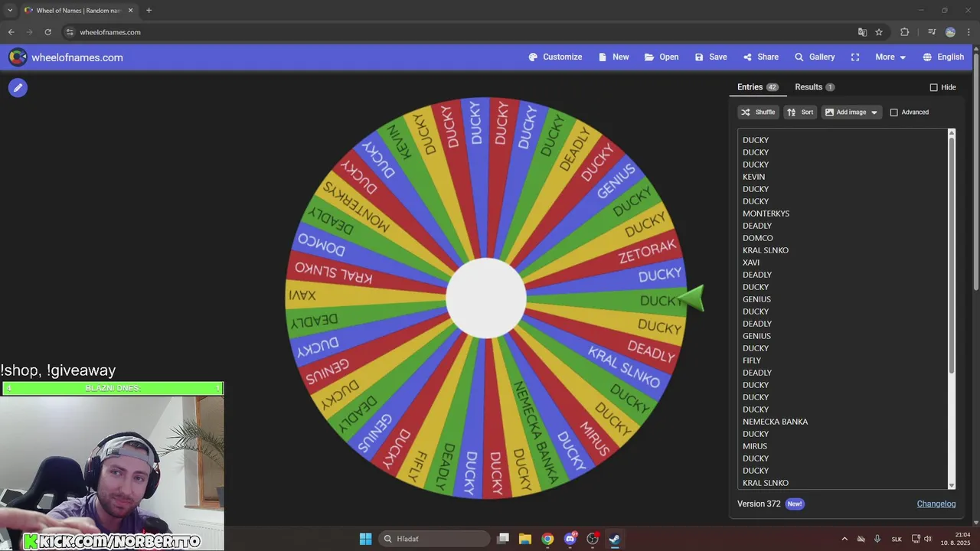Click the KEVIN entry in the list
The image size is (980, 551).
pos(753,177)
